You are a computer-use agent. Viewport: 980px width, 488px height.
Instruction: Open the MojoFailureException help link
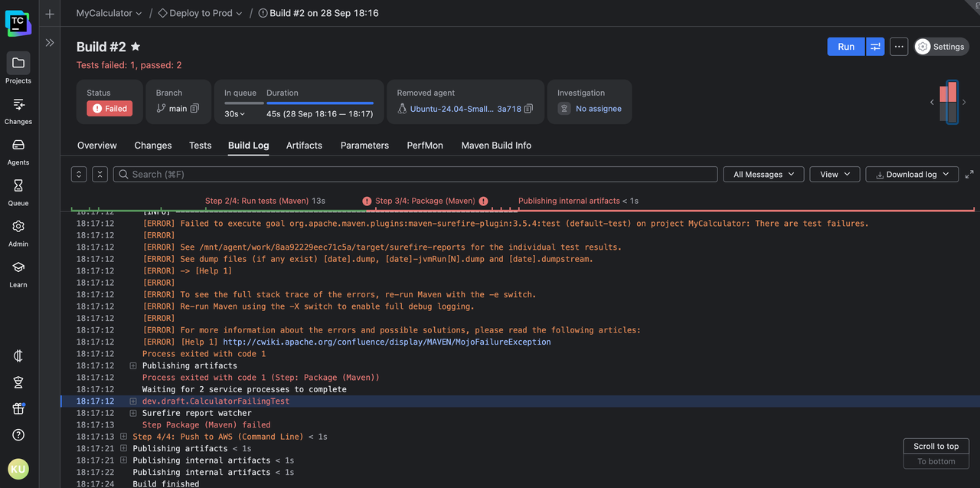(x=387, y=342)
